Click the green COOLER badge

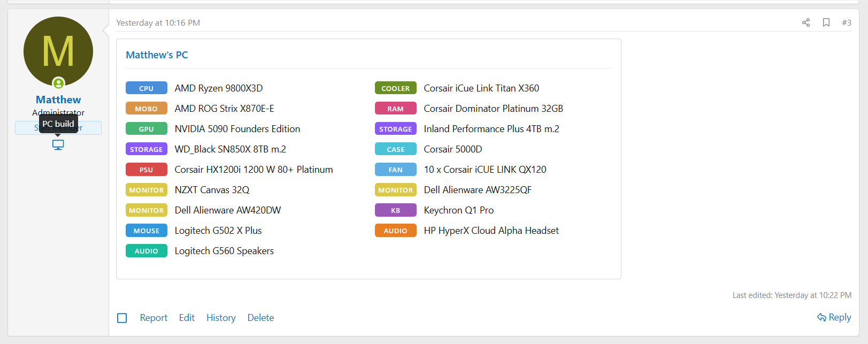tap(395, 88)
